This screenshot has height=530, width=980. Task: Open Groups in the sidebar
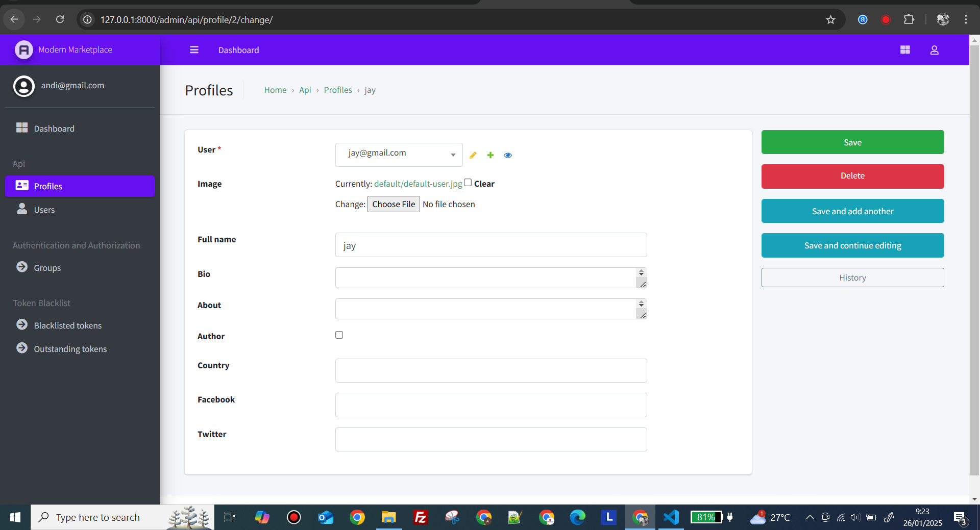pos(80,268)
